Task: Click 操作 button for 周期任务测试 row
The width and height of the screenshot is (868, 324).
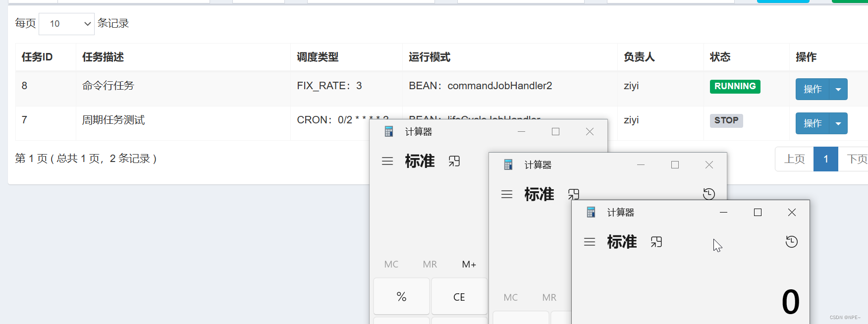Action: (x=813, y=123)
